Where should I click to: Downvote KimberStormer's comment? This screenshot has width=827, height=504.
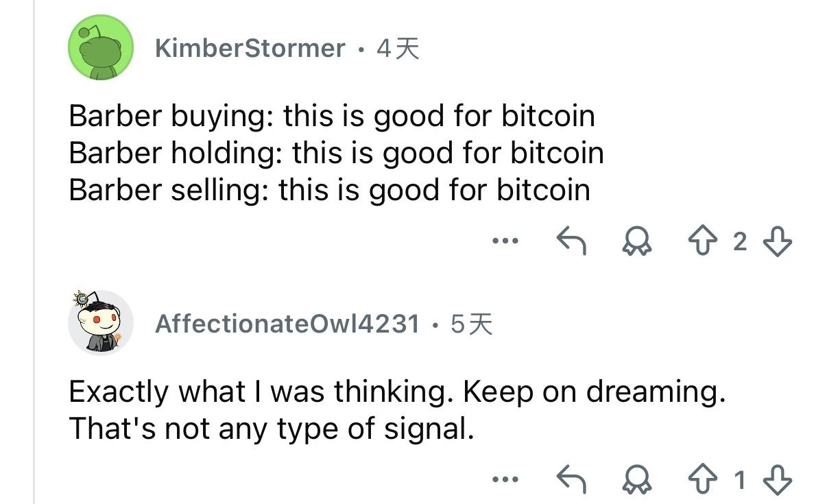tap(776, 241)
